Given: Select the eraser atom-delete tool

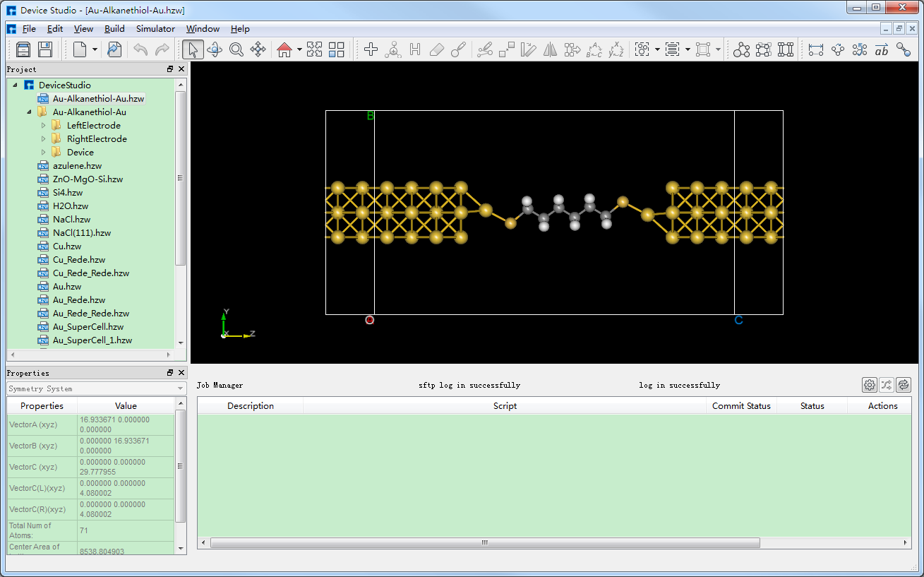Looking at the screenshot, I should click(436, 49).
